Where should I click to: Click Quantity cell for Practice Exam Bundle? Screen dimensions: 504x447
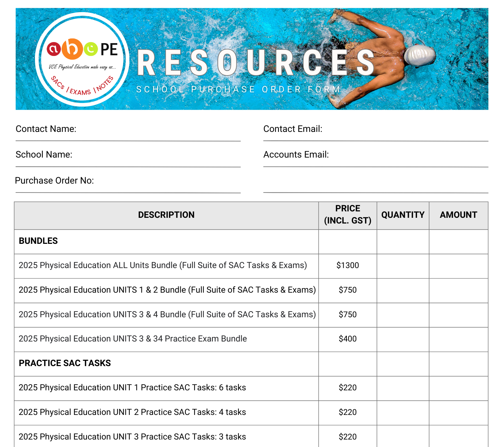pyautogui.click(x=403, y=339)
